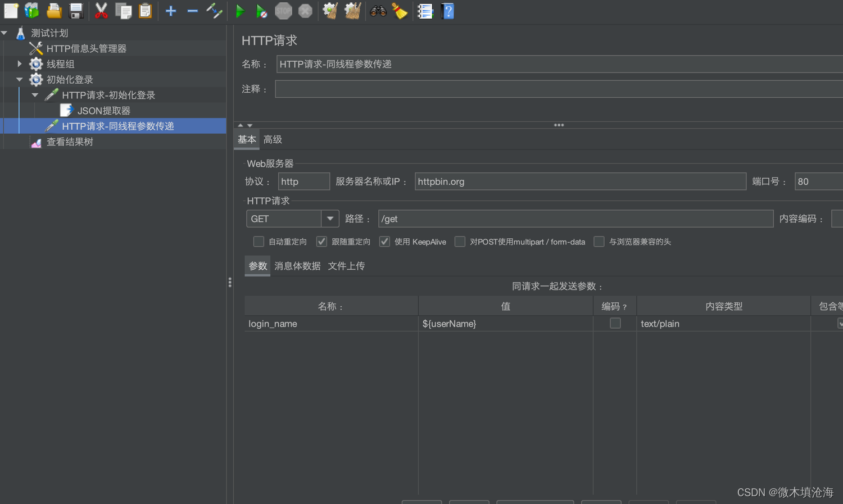Select 查看结果树 listener

click(70, 142)
